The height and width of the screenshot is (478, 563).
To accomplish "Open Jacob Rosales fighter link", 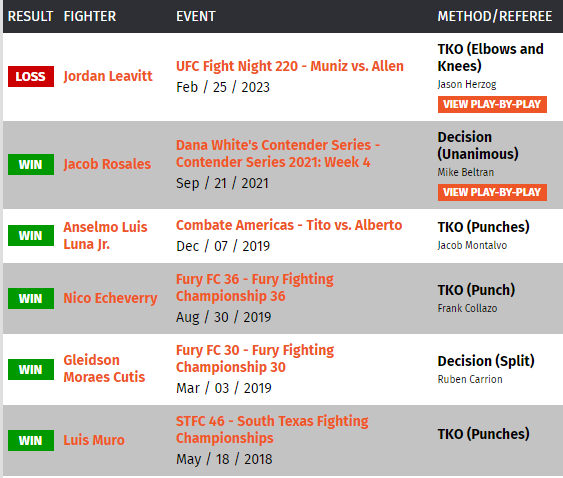I will coord(107,164).
